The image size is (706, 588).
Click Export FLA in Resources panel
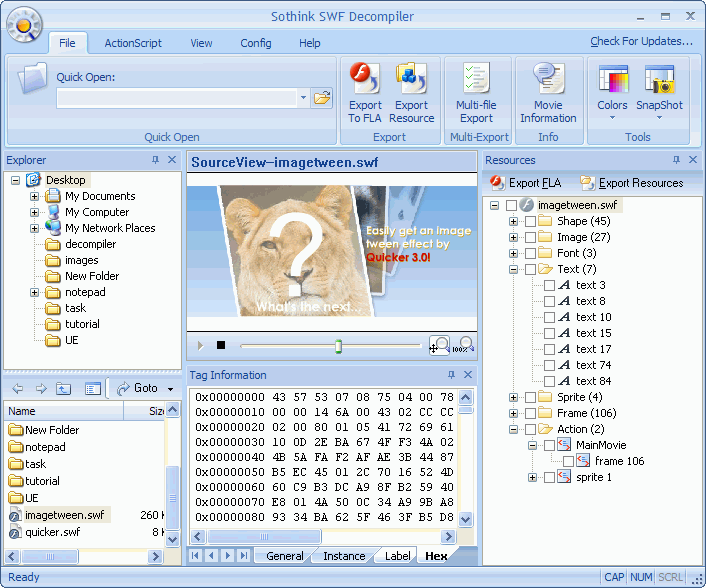tap(526, 183)
